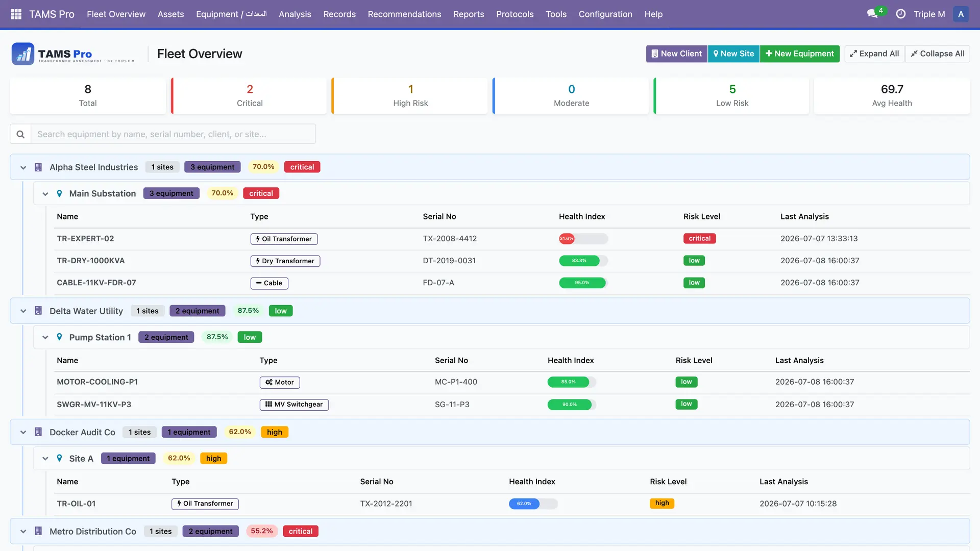Add New Equipment

800,54
